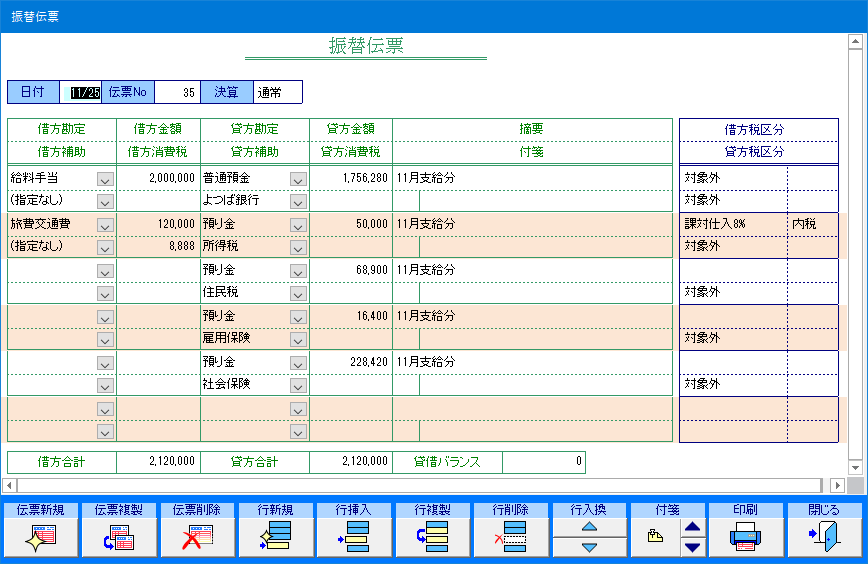Screen dimensions: 868x564
Task: Click the 行入換 button label
Action: [589, 510]
